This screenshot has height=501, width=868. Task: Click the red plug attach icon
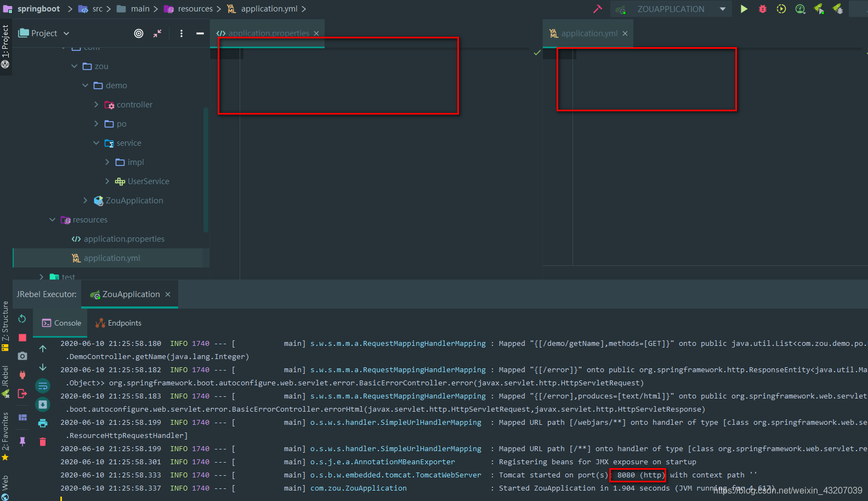pyautogui.click(x=22, y=375)
